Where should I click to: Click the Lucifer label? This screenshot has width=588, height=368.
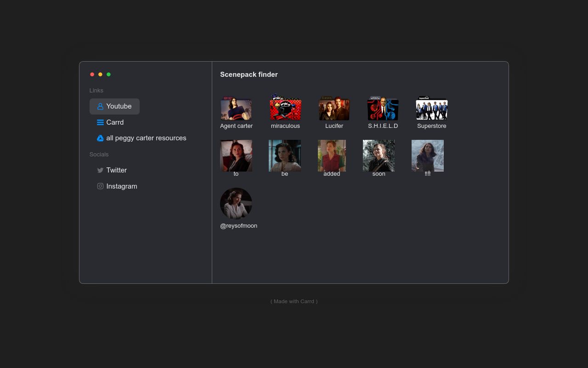coord(334,126)
